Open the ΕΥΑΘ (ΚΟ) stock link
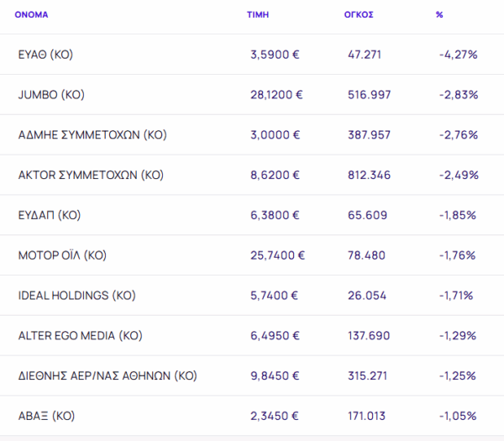The image size is (504, 441). click(x=46, y=55)
